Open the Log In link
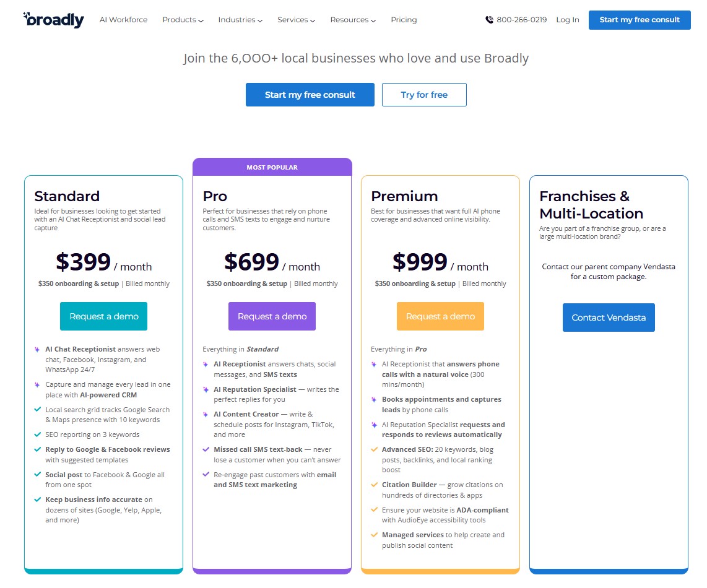The height and width of the screenshot is (588, 707). coord(567,20)
